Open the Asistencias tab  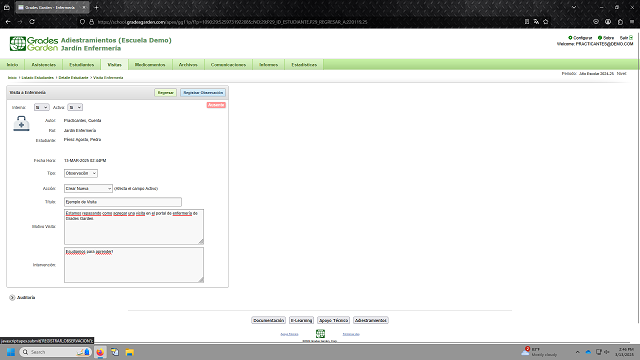(44, 64)
